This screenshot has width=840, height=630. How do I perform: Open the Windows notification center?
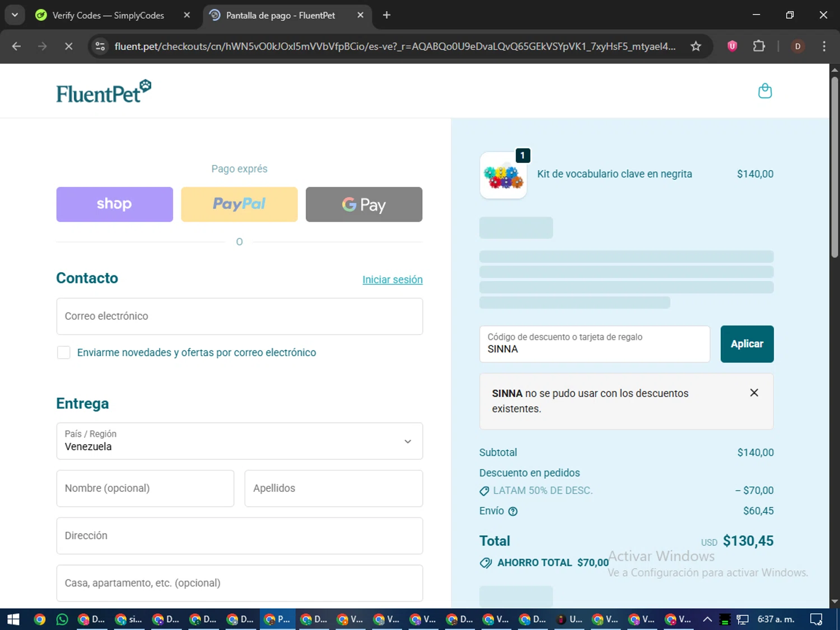(816, 619)
